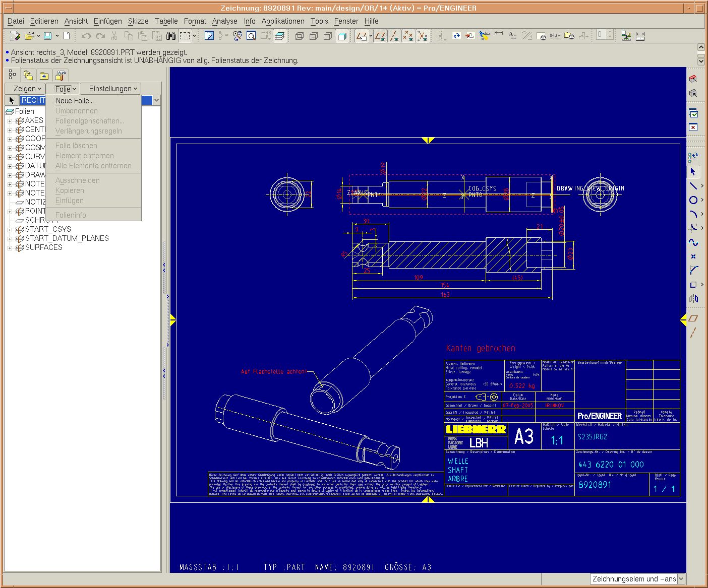Image resolution: width=708 pixels, height=588 pixels.
Task: Click the Repaint screen icon
Action: click(209, 36)
